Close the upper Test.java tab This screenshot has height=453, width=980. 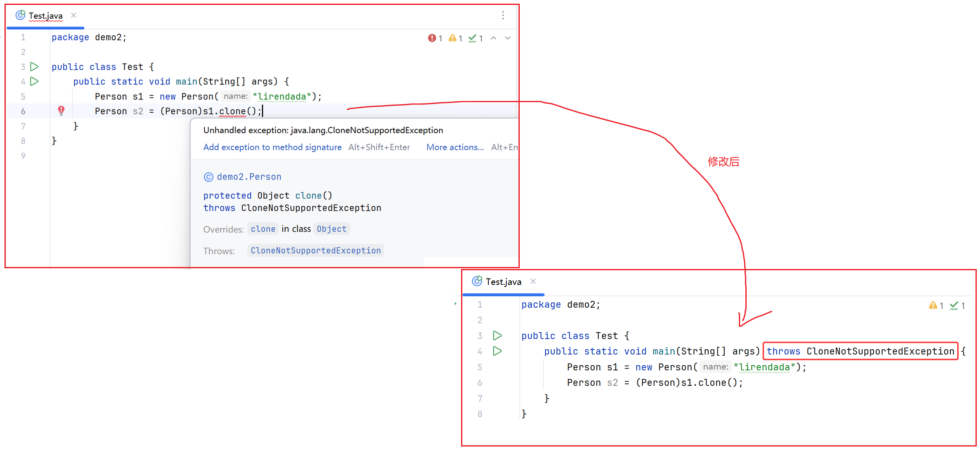pyautogui.click(x=74, y=15)
